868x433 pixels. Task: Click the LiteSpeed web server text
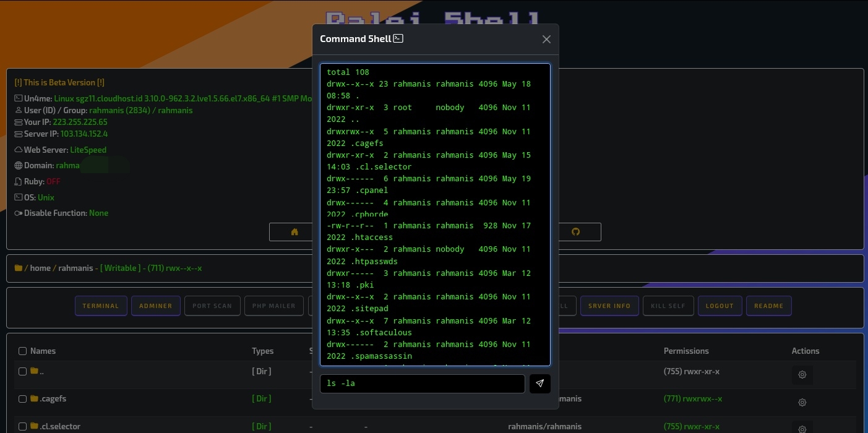(x=88, y=150)
